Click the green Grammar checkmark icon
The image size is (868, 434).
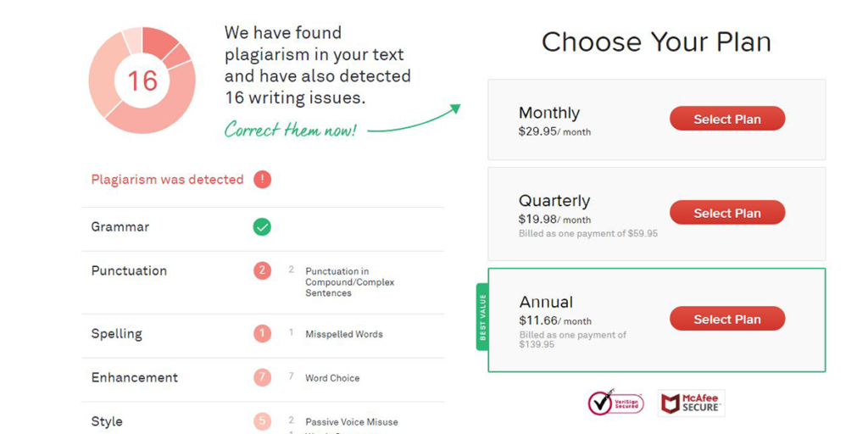263,227
